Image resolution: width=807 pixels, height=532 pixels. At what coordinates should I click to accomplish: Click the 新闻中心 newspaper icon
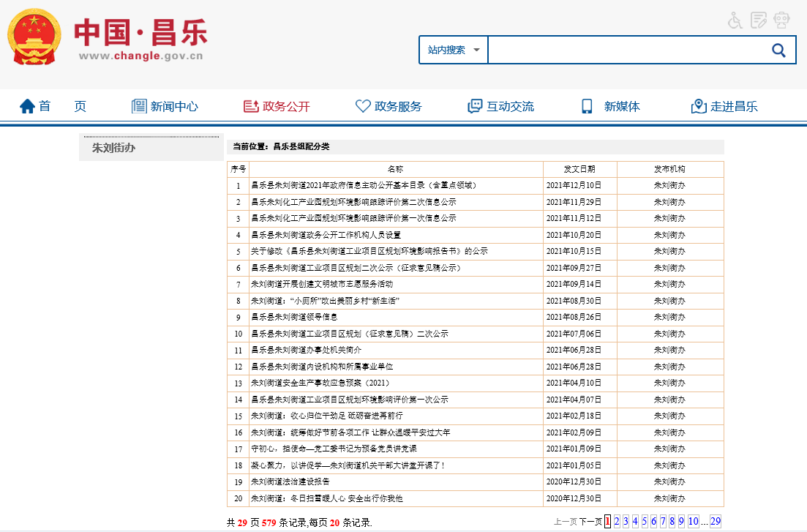139,107
